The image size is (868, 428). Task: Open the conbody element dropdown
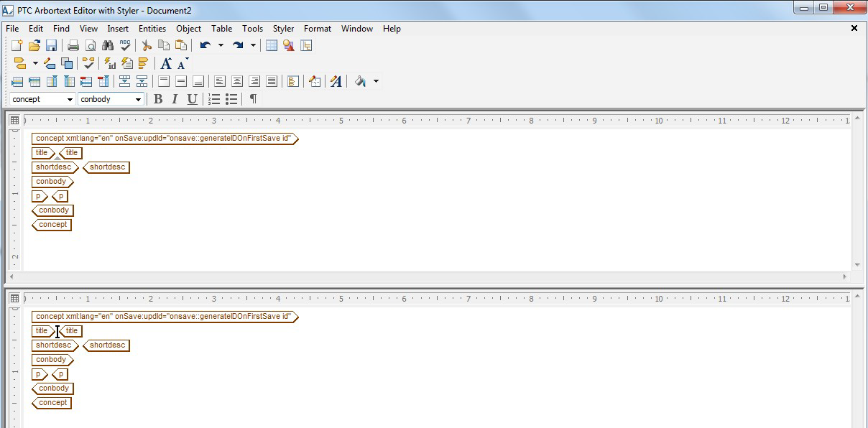point(138,100)
